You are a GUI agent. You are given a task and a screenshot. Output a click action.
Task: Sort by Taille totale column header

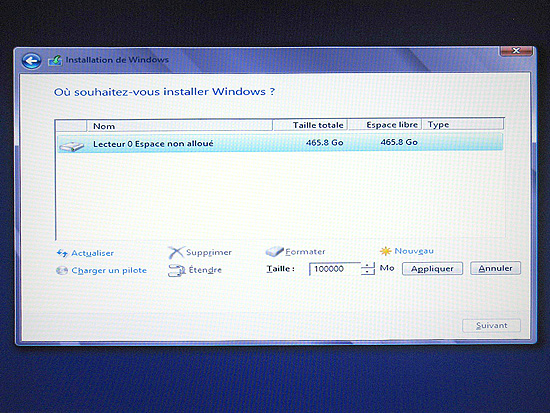[x=310, y=125]
